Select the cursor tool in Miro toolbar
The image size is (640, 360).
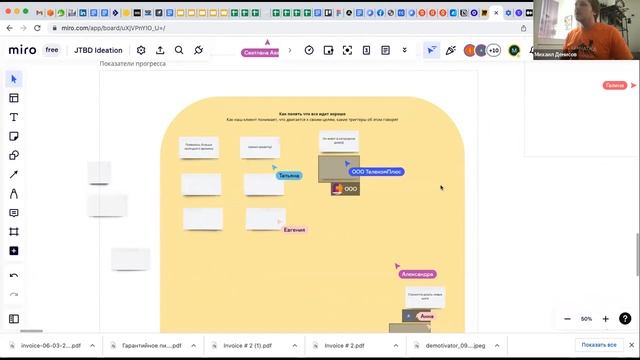pyautogui.click(x=14, y=79)
